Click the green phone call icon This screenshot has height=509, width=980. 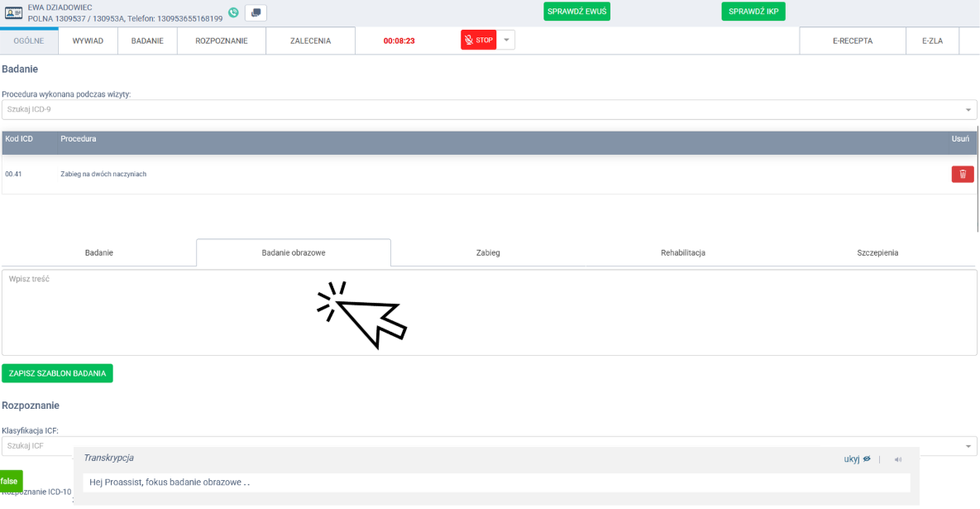(x=233, y=12)
